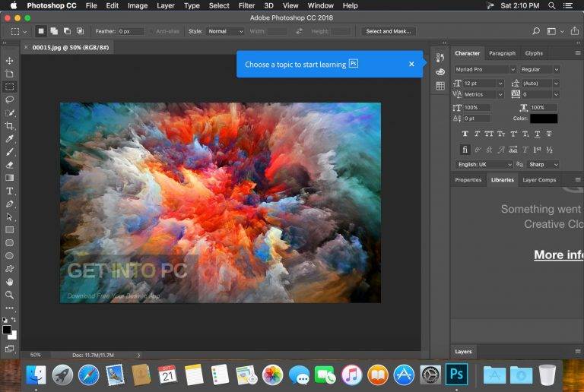Follow the More info link
The image size is (584, 392).
(x=559, y=254)
